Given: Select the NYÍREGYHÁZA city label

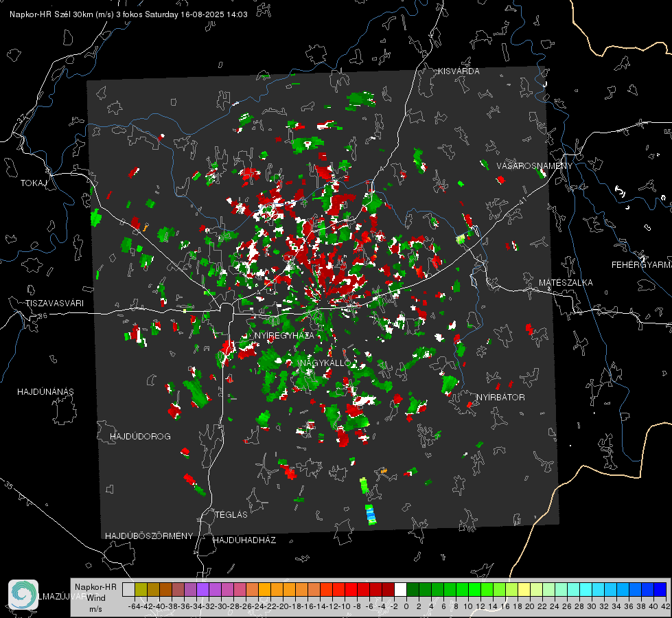Looking at the screenshot, I should 284,336.
